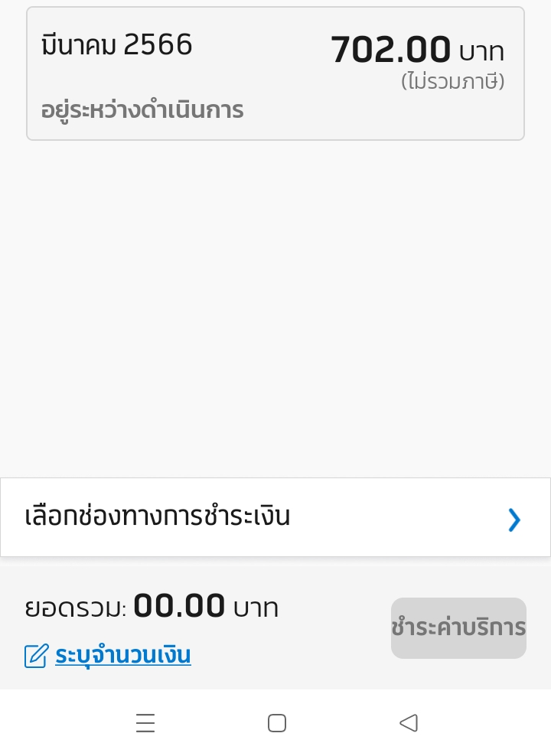Open the ระบุจำนวนเงิน link
The height and width of the screenshot is (756, 551).
[x=123, y=655]
